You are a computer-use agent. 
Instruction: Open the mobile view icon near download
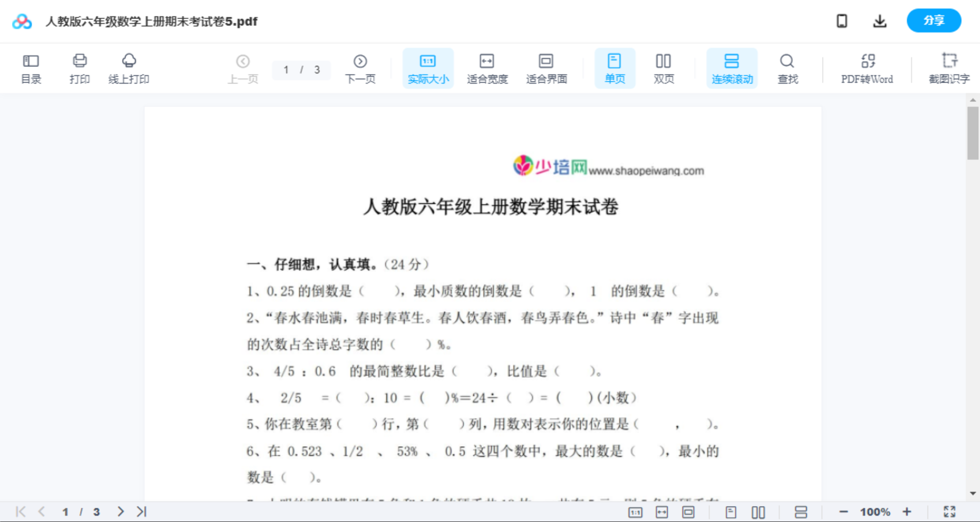coord(842,20)
